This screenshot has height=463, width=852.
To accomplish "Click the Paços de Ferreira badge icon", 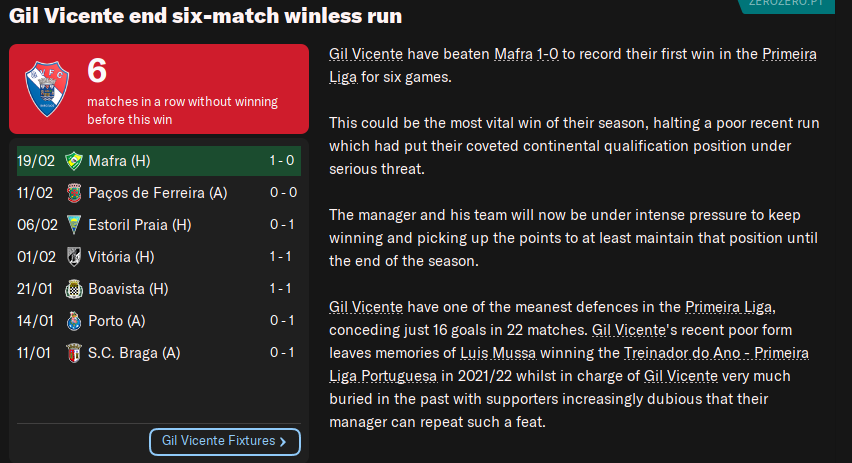I will 72,193.
